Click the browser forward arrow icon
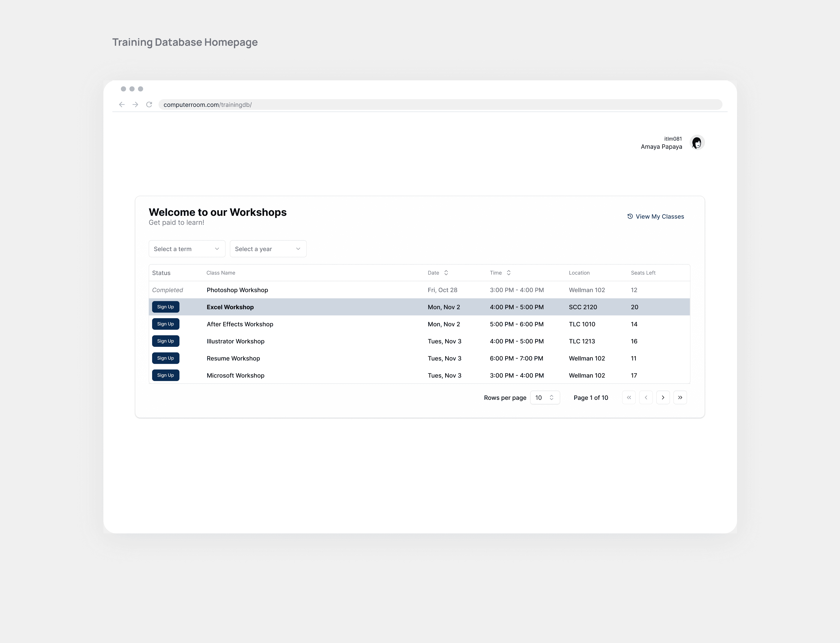 pos(135,104)
